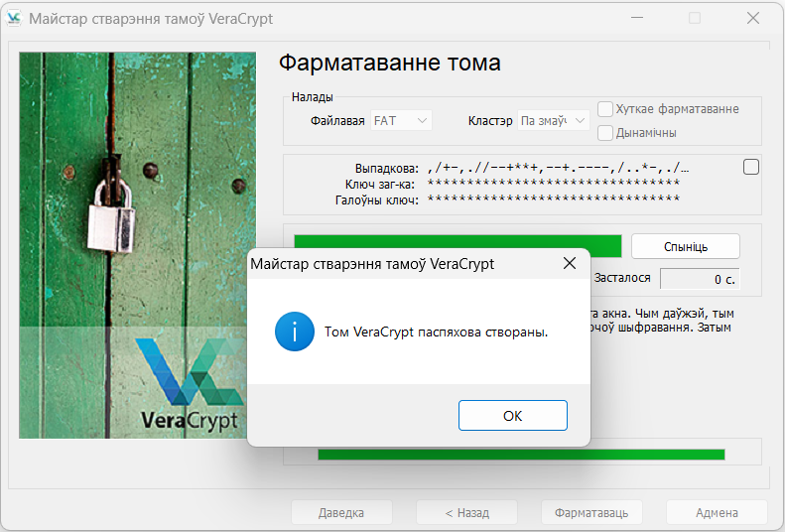
Task: Minimize the VeraCrypt wizard window
Action: click(637, 18)
